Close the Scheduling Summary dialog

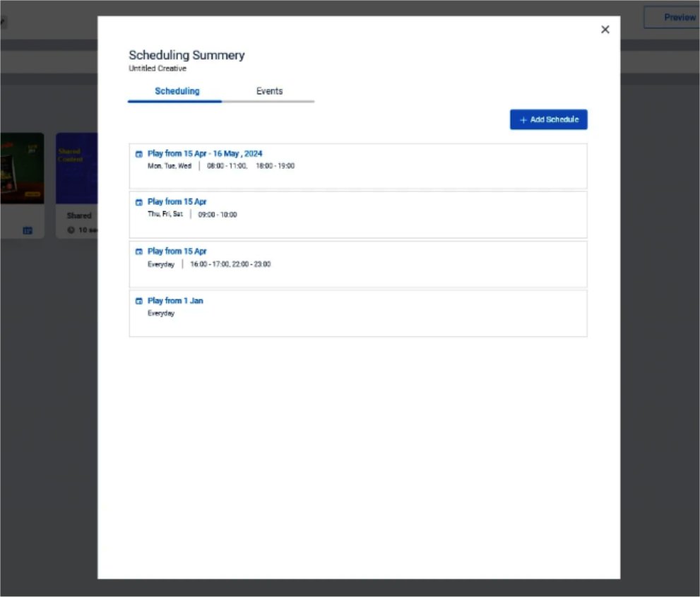point(605,30)
